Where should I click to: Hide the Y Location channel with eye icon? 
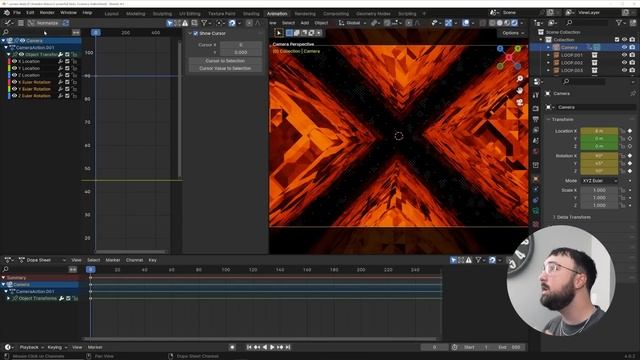[x=15, y=68]
